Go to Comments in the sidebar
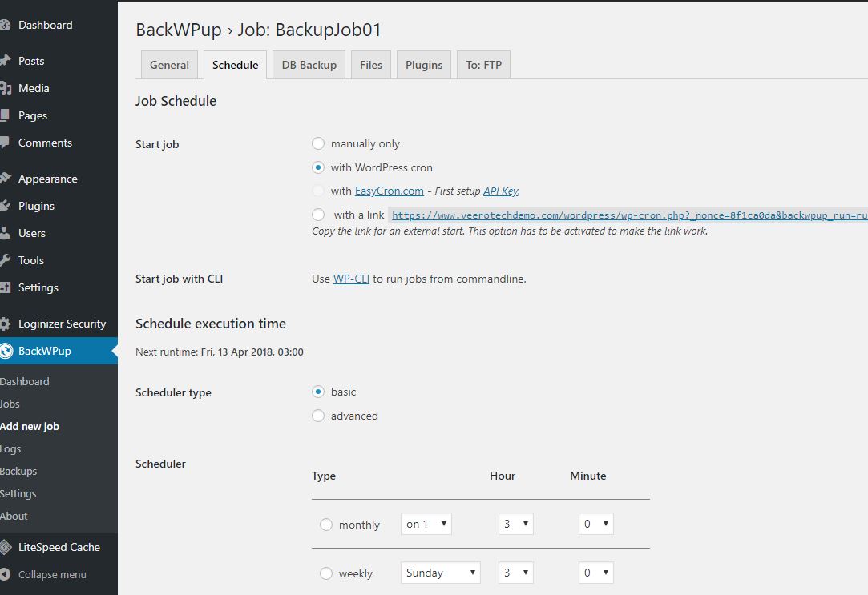 click(x=46, y=142)
